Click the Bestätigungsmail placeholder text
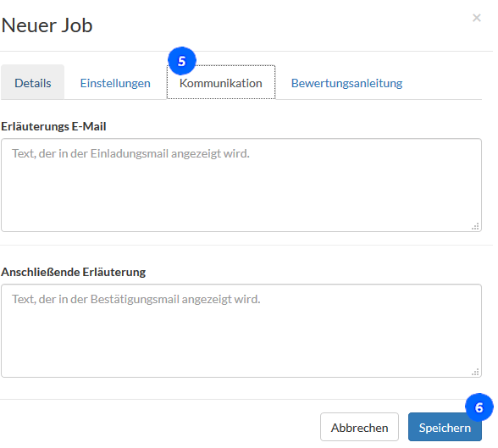Image resolution: width=498 pixels, height=448 pixels. (136, 299)
